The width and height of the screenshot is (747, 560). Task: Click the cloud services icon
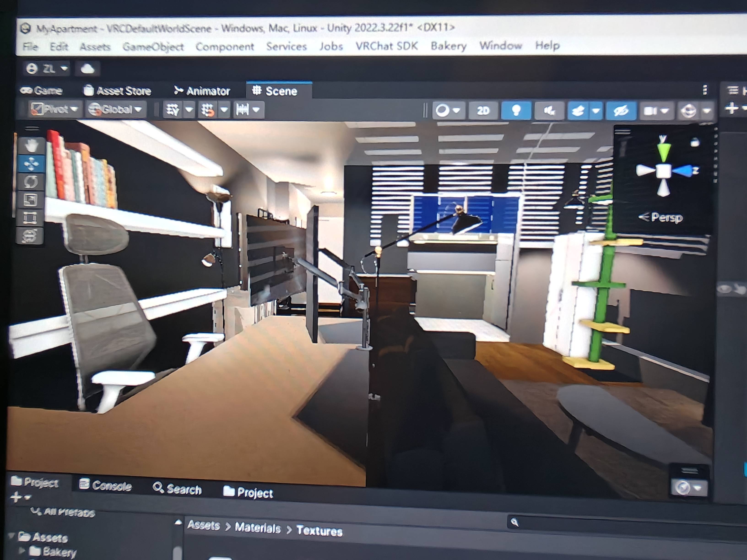[87, 69]
